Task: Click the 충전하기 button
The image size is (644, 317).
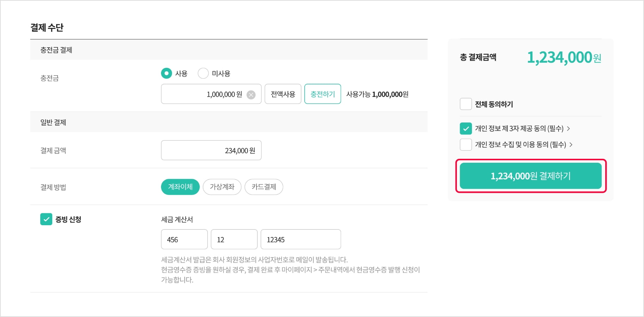Action: pyautogui.click(x=323, y=94)
